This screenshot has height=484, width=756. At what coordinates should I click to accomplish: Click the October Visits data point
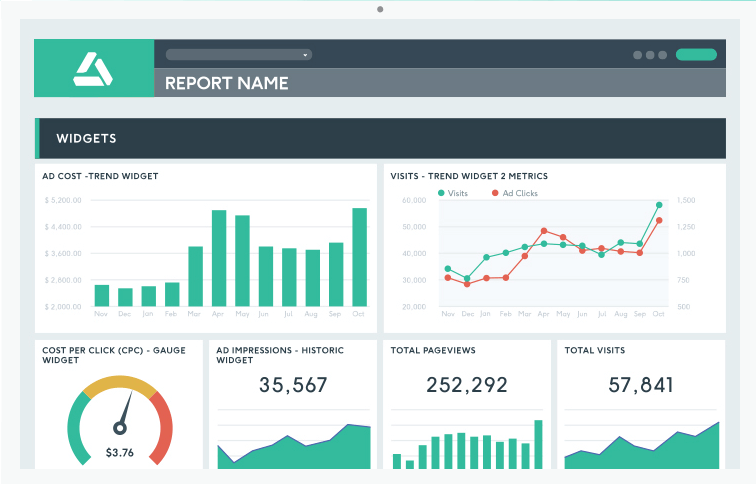(x=659, y=205)
